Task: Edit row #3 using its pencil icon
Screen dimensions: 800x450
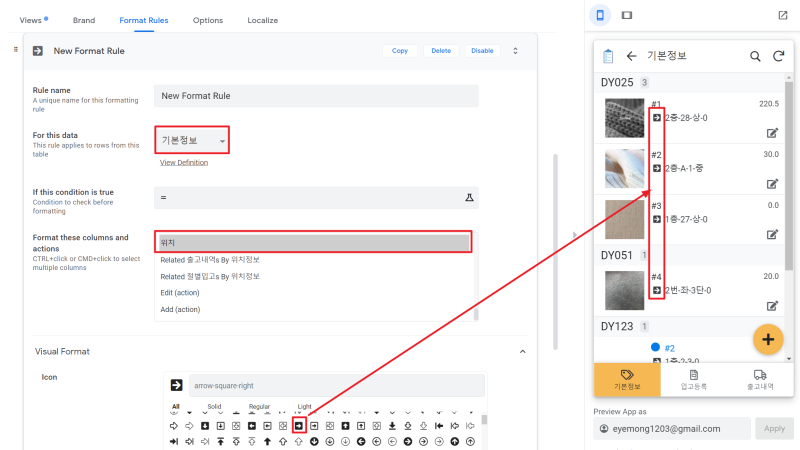Action: point(772,235)
